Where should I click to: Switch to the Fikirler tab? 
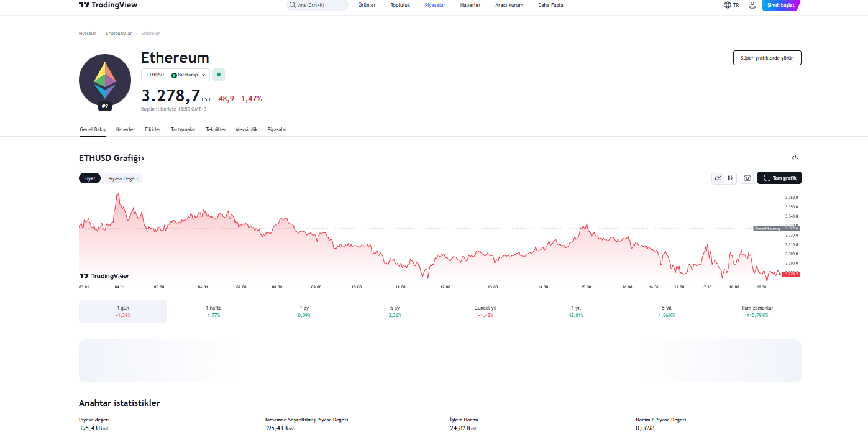click(x=153, y=129)
